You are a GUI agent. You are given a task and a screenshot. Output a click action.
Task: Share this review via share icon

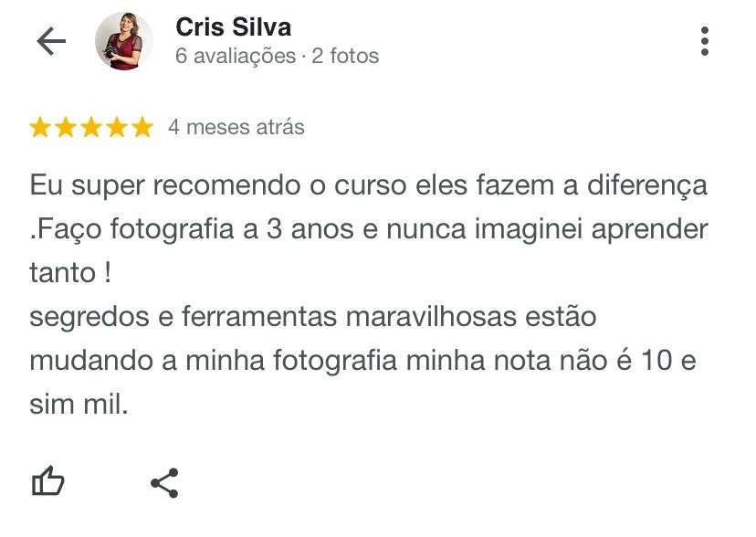(165, 482)
